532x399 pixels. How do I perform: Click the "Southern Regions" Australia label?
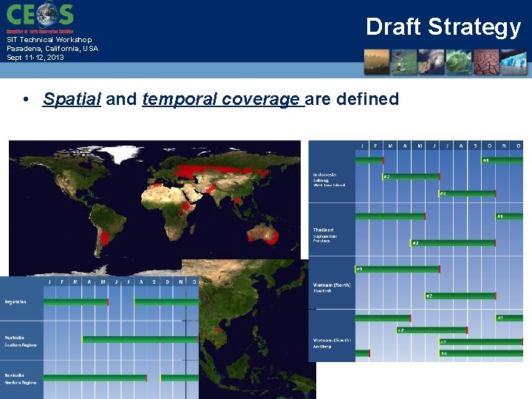pos(21,345)
